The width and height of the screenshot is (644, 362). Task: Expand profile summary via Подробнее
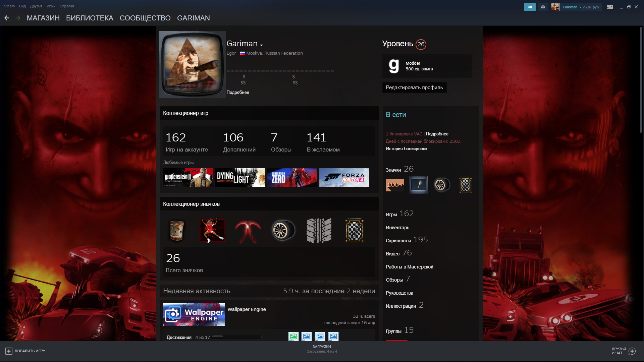(x=237, y=93)
